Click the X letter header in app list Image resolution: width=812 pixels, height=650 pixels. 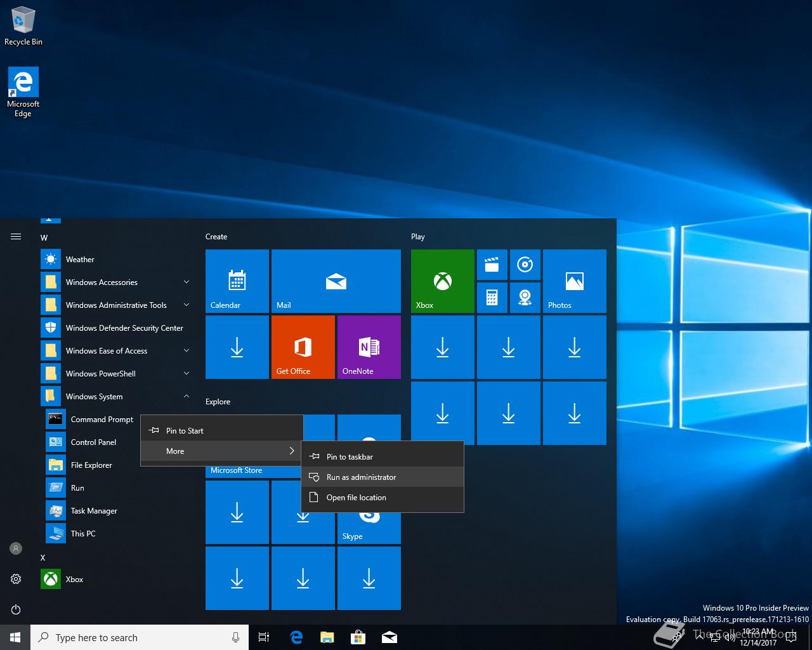point(43,557)
